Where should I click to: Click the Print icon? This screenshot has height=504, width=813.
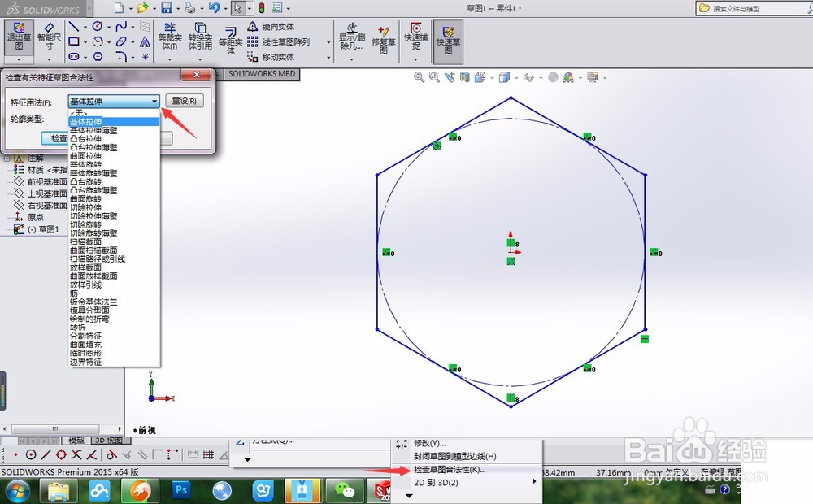(x=190, y=8)
